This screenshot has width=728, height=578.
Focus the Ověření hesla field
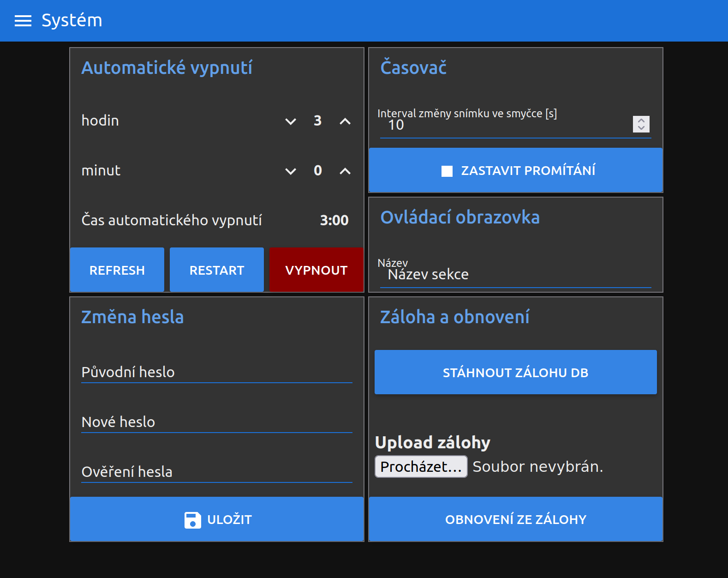tap(217, 472)
